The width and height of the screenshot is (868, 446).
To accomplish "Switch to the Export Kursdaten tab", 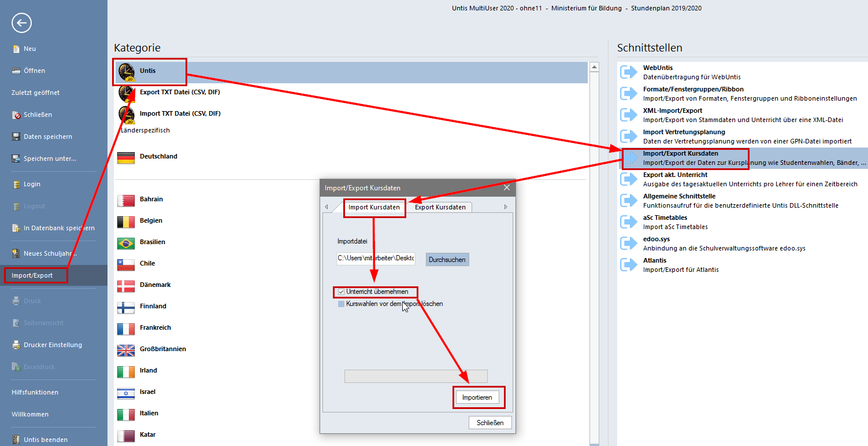I will point(440,207).
